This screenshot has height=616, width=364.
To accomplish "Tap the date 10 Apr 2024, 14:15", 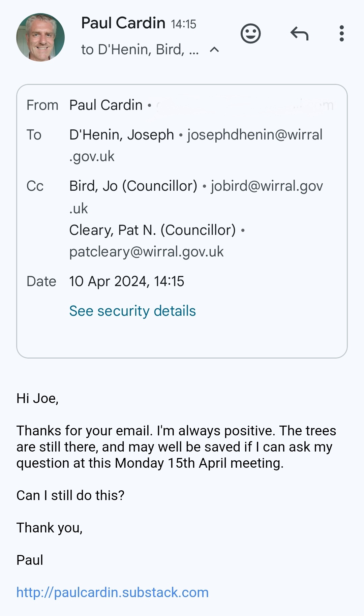I will click(127, 281).
